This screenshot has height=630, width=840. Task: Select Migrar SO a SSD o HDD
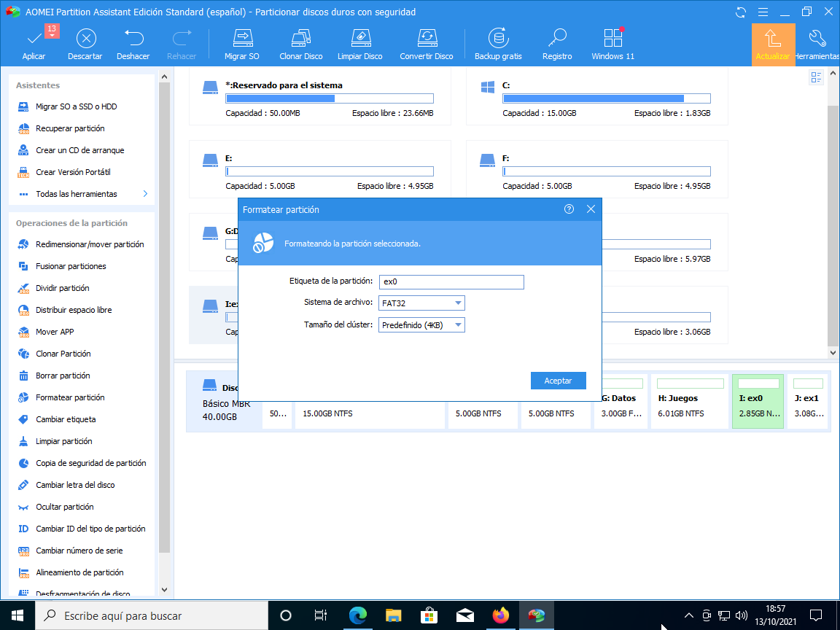click(x=76, y=106)
